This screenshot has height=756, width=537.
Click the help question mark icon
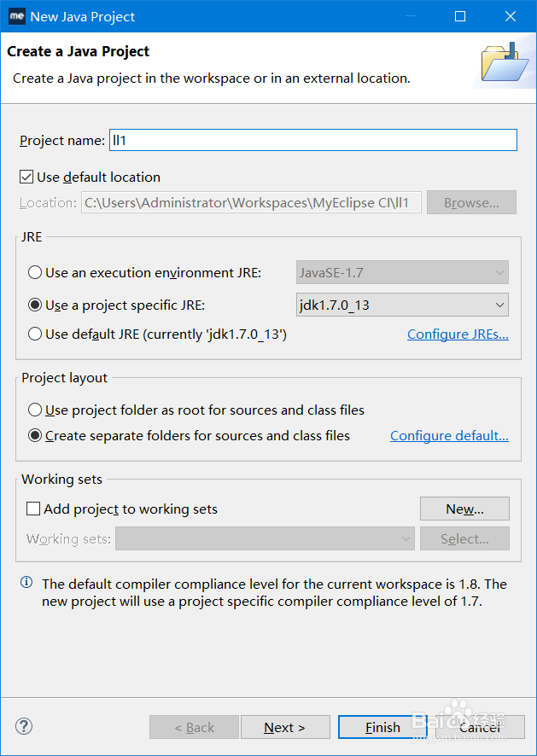pos(24,726)
